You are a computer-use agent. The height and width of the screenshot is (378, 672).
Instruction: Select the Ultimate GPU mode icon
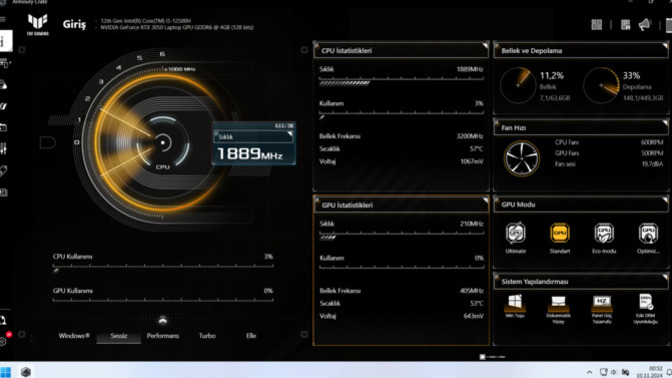515,233
